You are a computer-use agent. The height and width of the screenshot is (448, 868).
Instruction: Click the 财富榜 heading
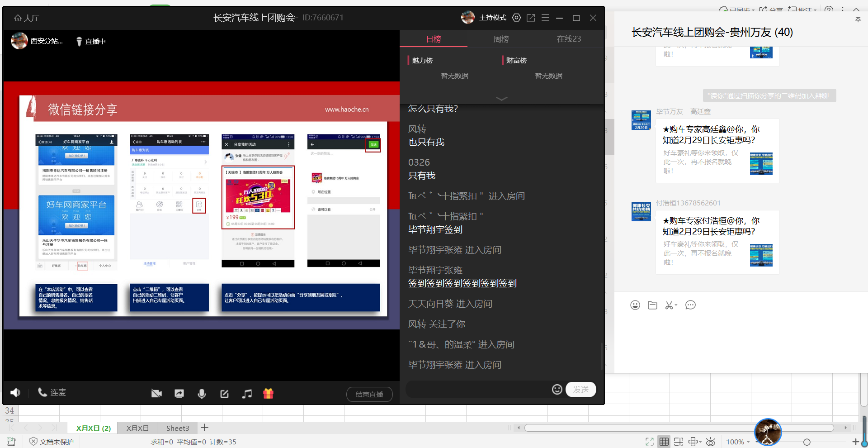pyautogui.click(x=516, y=61)
